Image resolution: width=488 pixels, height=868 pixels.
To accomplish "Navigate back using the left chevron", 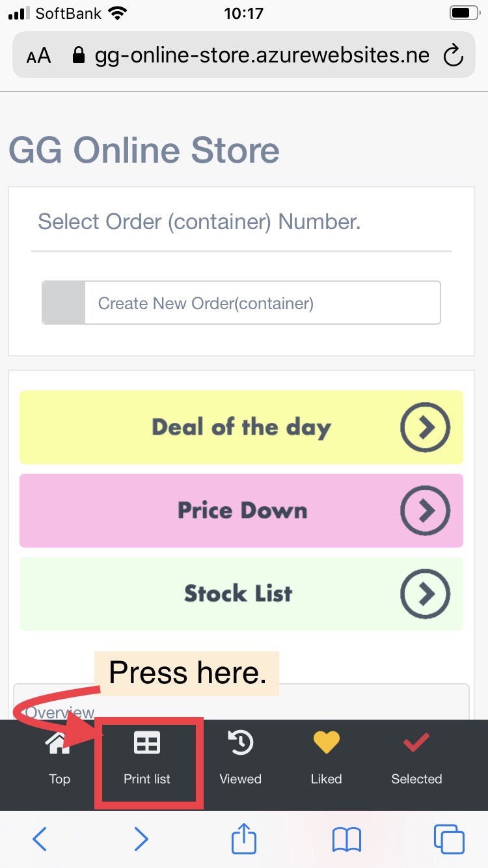I will [x=40, y=839].
